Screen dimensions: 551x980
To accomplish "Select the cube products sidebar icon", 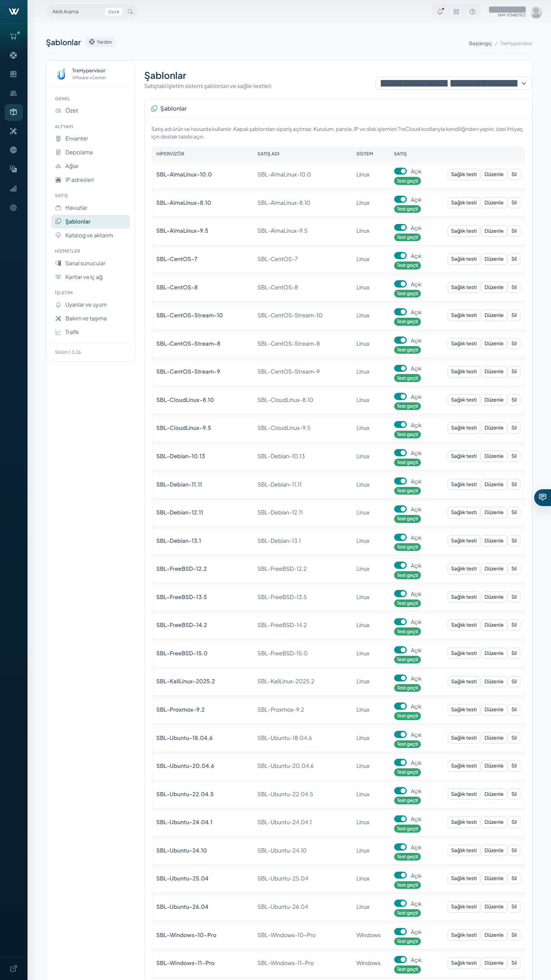I will point(13,112).
